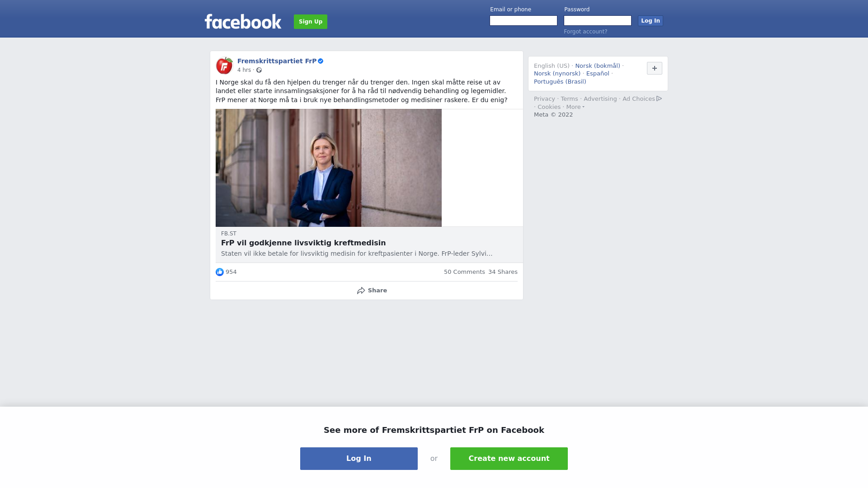Screen dimensions: 868x488
Task: Expand the More footer dropdown
Action: pos(576,107)
